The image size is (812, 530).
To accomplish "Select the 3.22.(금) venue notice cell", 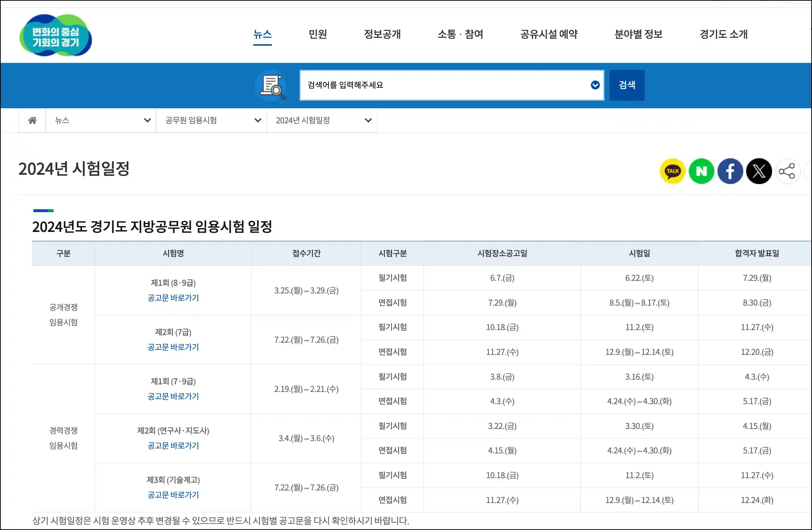I will [502, 426].
